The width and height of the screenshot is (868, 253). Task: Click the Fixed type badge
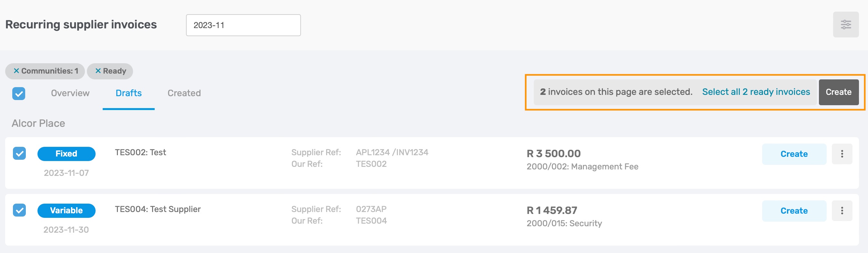(x=67, y=154)
